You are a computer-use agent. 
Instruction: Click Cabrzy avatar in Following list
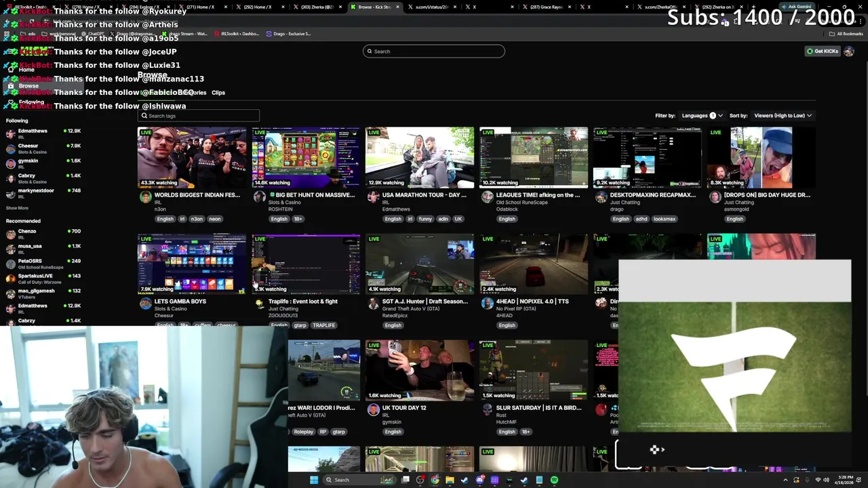[x=10, y=178]
